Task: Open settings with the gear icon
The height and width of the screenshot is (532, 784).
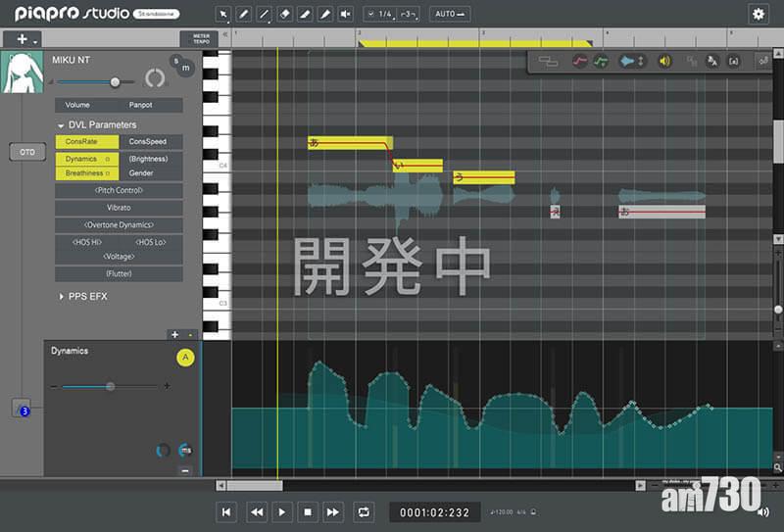Action: pyautogui.click(x=758, y=14)
